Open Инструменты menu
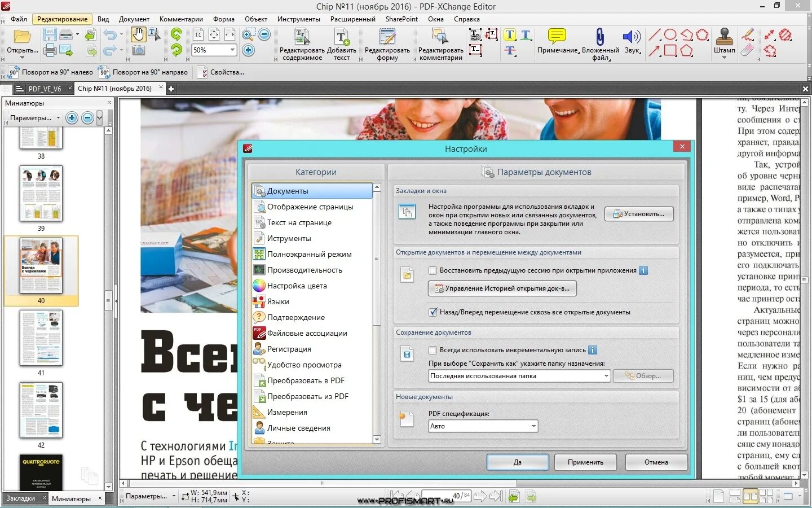The height and width of the screenshot is (508, 812). coord(298,19)
